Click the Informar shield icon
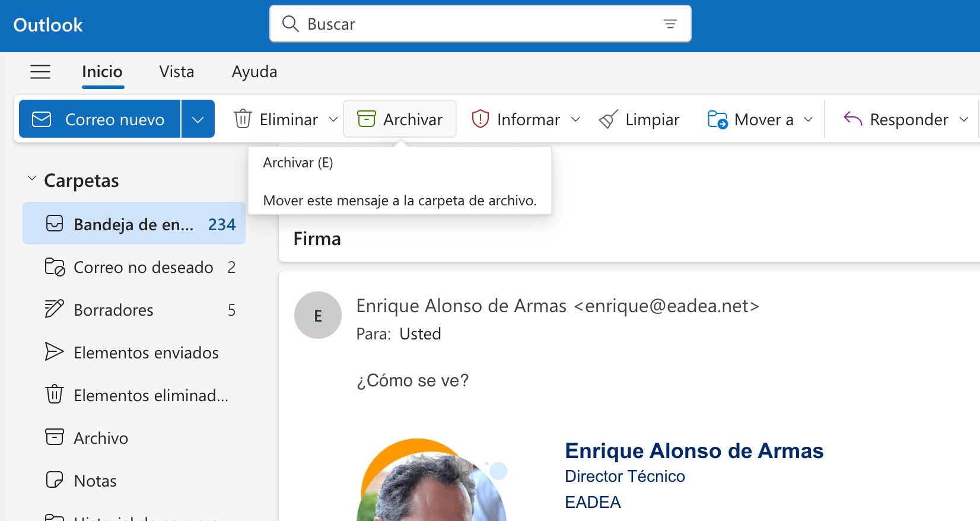This screenshot has height=521, width=980. point(480,119)
